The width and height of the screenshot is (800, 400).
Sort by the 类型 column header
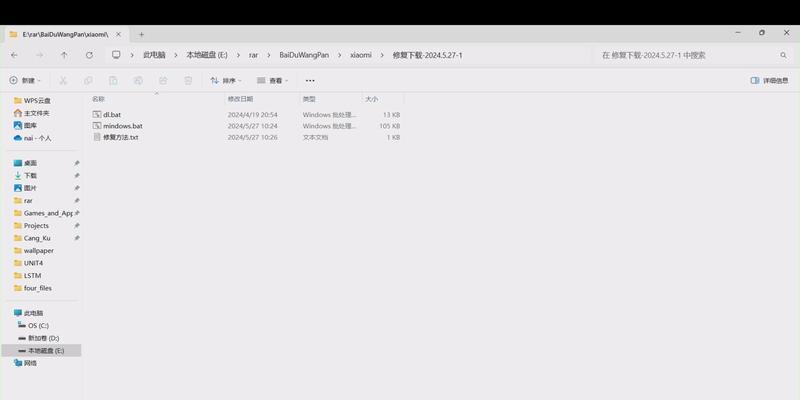click(x=309, y=99)
